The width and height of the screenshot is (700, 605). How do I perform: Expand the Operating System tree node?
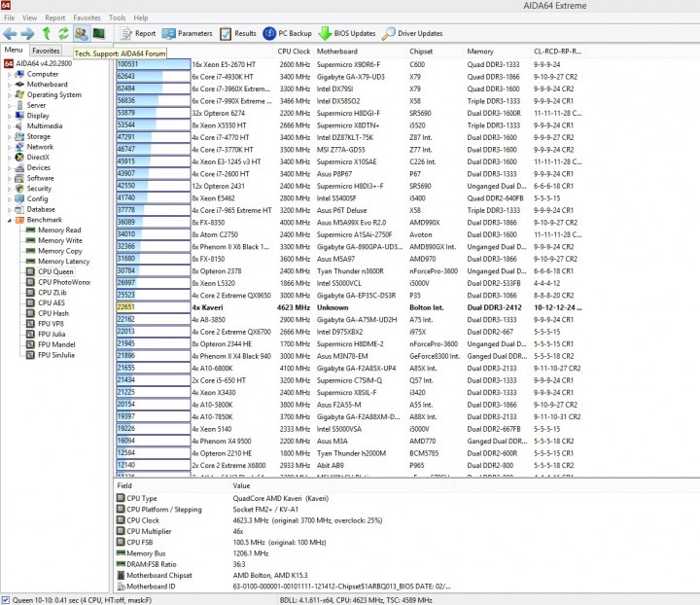[x=9, y=95]
